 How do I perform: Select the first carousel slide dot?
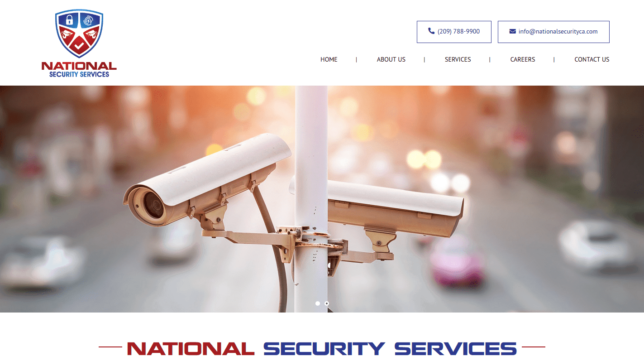pyautogui.click(x=318, y=303)
